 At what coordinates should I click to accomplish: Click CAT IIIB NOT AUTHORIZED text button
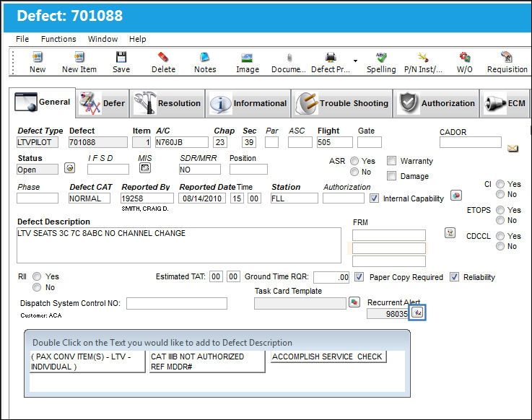[x=207, y=362]
